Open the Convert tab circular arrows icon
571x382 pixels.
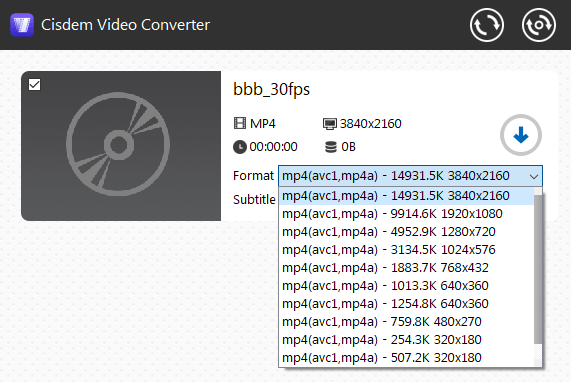pyautogui.click(x=487, y=25)
